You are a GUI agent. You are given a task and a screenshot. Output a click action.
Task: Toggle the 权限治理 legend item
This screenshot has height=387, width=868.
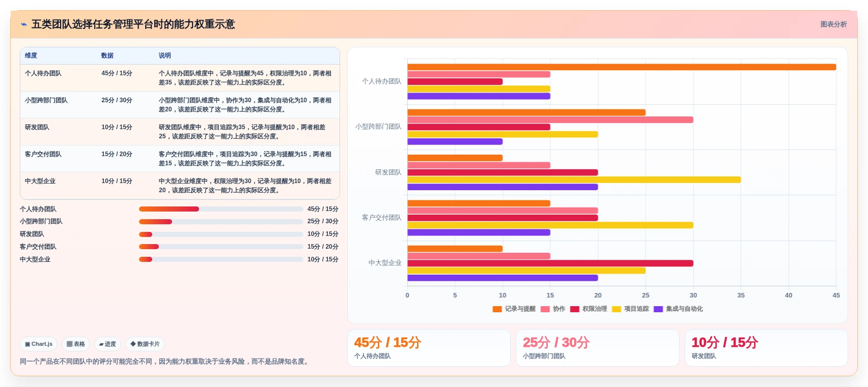click(589, 309)
